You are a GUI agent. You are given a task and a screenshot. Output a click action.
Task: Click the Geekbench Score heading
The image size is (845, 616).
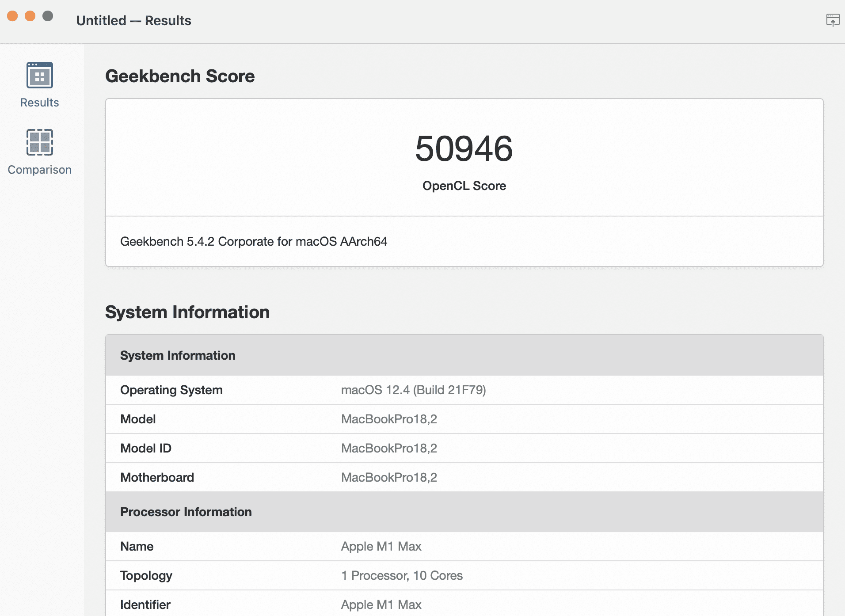180,76
